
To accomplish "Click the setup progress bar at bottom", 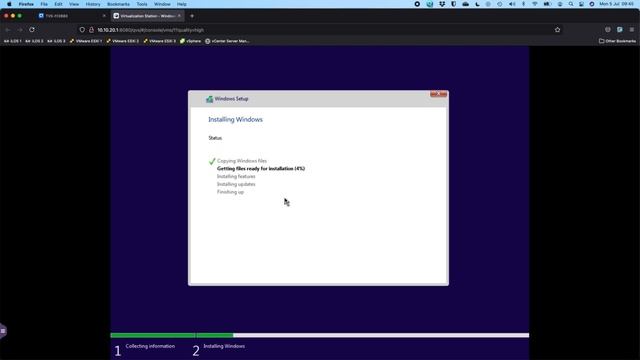I will (320, 335).
